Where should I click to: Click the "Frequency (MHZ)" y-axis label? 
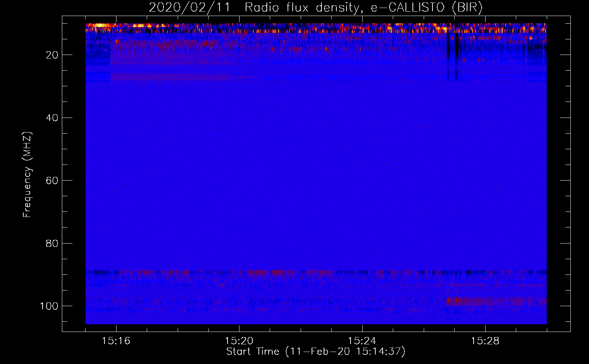(x=27, y=175)
